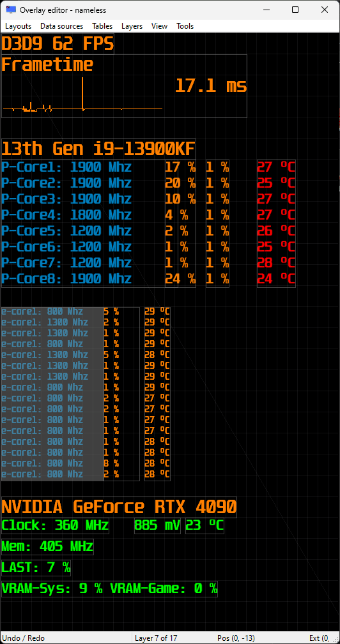Select the green 23 °C GPU temperature
Viewport: 340px width, 644px height.
click(x=205, y=526)
